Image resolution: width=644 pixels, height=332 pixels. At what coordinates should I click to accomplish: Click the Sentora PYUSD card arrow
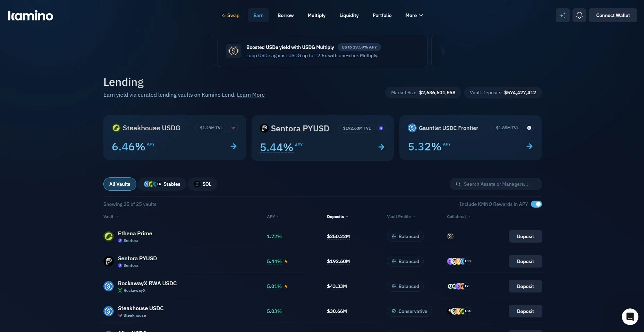(x=381, y=147)
